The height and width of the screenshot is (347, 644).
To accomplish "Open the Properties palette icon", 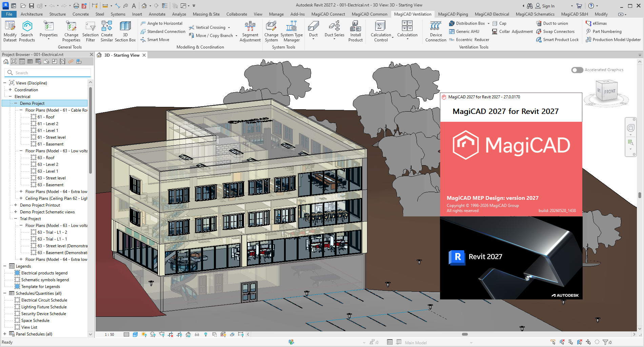I will click(48, 30).
